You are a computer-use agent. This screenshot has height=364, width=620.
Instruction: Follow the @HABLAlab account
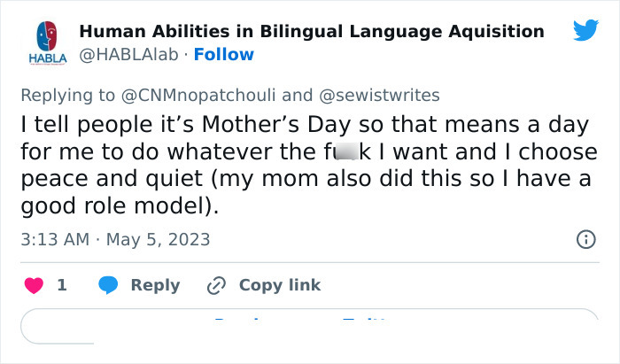coord(223,55)
